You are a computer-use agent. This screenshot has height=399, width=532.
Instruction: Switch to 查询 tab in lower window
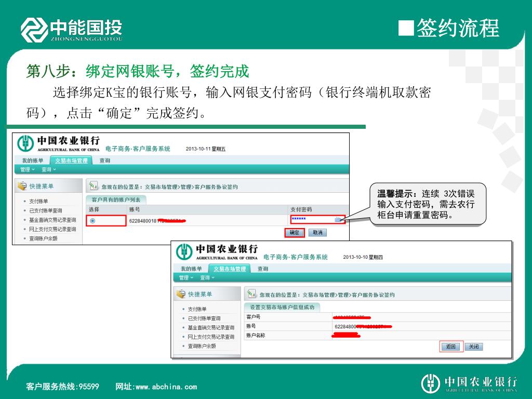tap(262, 269)
